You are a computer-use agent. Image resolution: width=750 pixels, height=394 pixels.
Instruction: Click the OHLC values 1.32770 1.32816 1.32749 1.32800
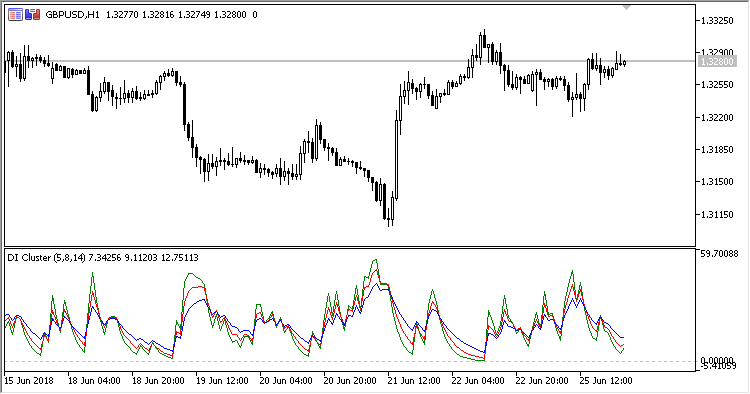[x=176, y=15]
